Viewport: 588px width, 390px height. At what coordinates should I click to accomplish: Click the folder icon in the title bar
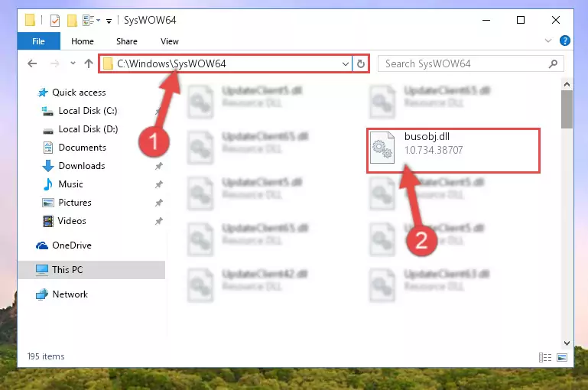click(x=31, y=20)
